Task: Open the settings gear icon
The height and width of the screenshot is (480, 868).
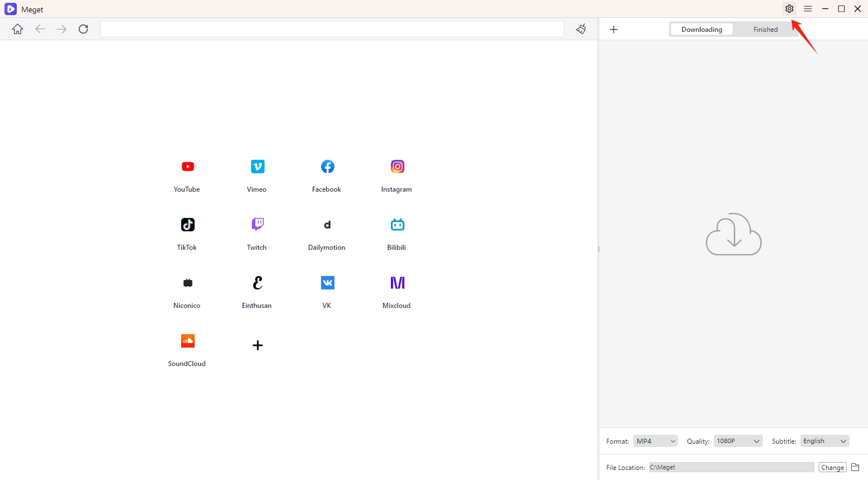Action: 789,9
